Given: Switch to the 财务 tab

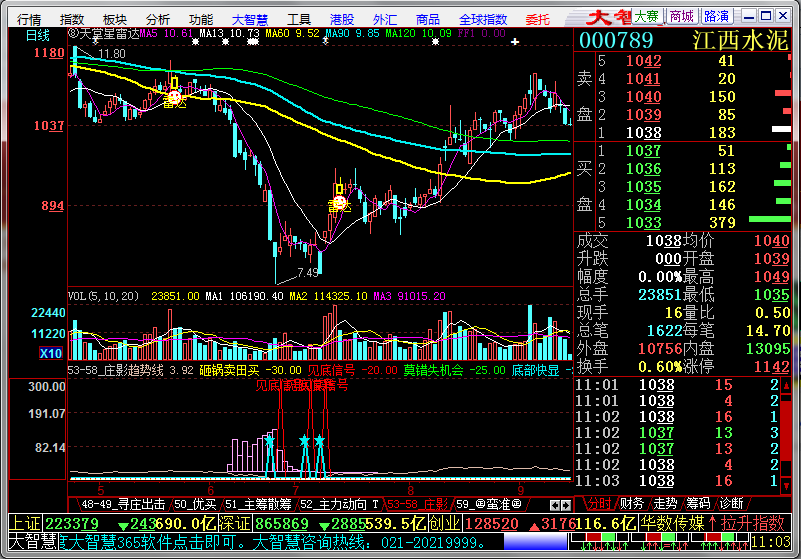Looking at the screenshot, I should point(632,504).
